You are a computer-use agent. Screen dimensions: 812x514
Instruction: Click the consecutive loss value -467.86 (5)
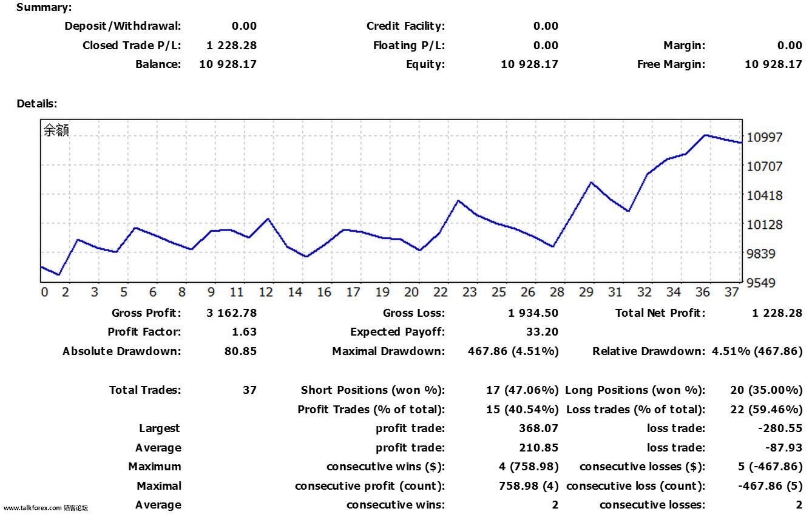pyautogui.click(x=770, y=486)
